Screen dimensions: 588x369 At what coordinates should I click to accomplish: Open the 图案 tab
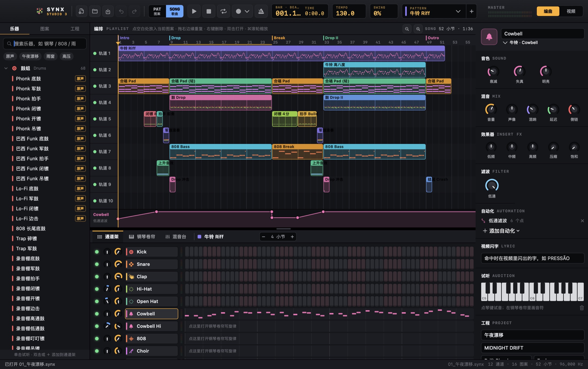pos(45,29)
